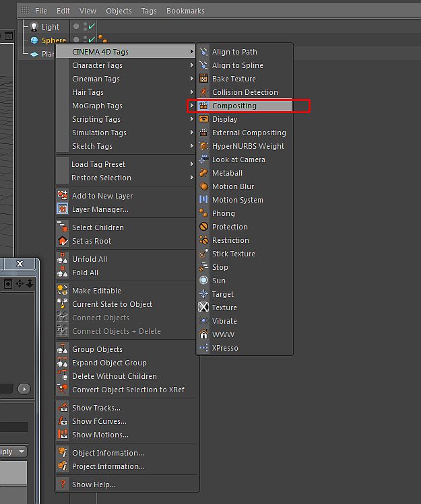This screenshot has height=504, width=421.
Task: Click the Layer Manager icon
Action: [x=63, y=209]
